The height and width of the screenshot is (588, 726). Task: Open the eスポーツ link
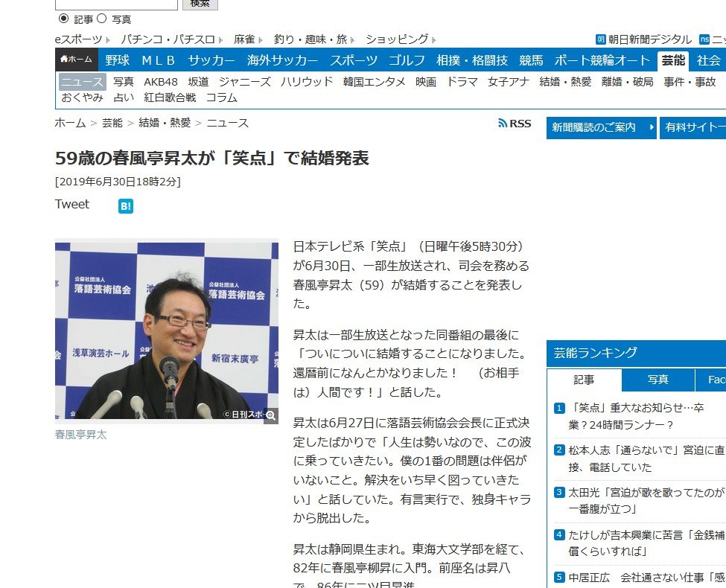click(x=78, y=39)
